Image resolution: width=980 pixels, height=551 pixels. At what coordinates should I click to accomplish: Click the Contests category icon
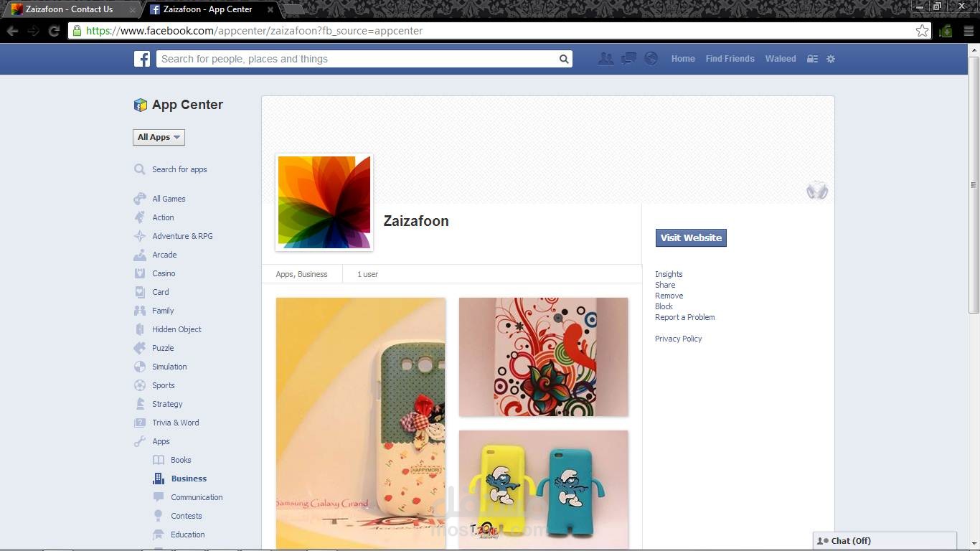tap(159, 516)
